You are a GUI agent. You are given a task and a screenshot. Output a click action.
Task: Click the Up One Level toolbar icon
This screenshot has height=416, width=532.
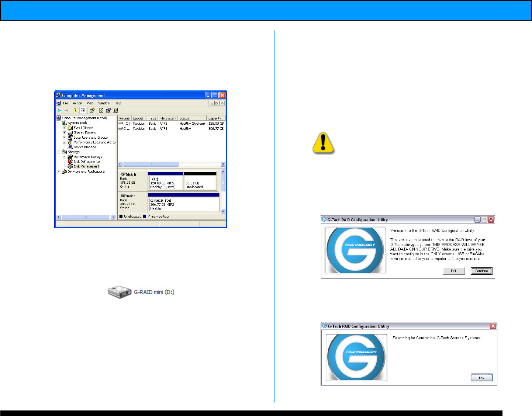76,110
